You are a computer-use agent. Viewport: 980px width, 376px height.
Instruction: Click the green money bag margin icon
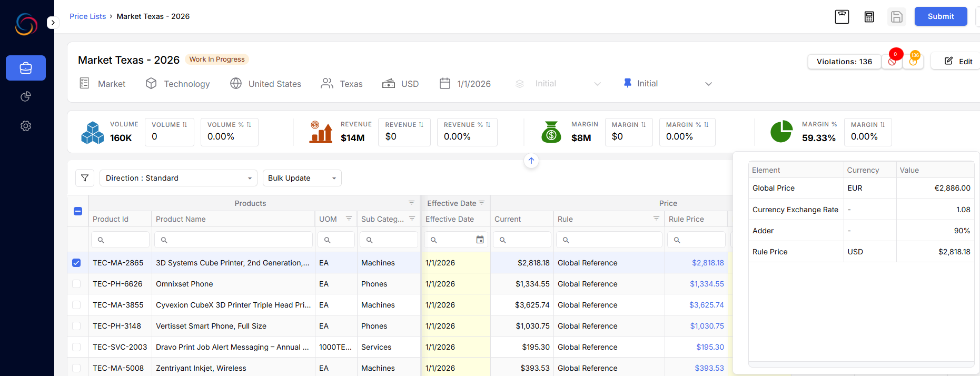(x=551, y=132)
